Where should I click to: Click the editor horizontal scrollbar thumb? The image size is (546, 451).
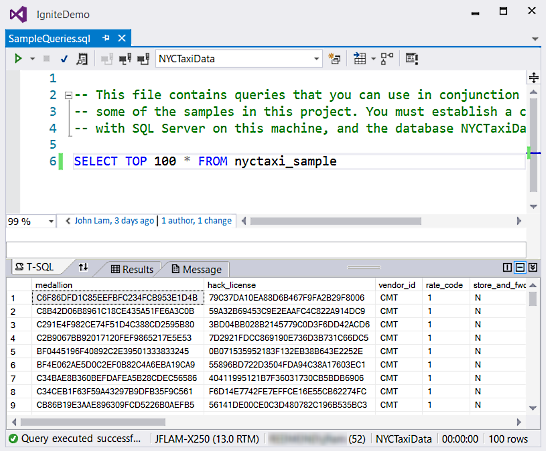(335, 221)
